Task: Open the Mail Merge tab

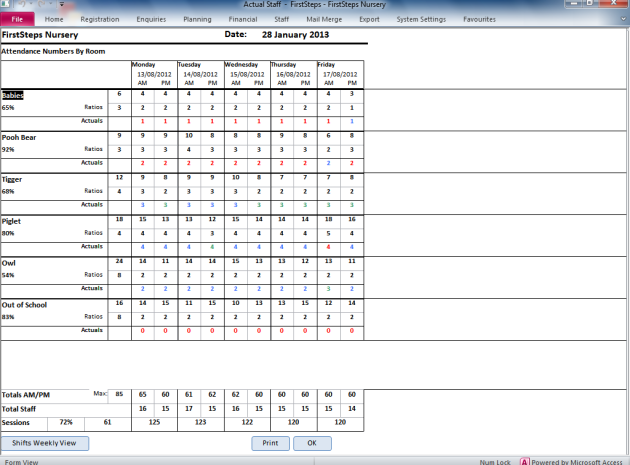Action: [324, 19]
